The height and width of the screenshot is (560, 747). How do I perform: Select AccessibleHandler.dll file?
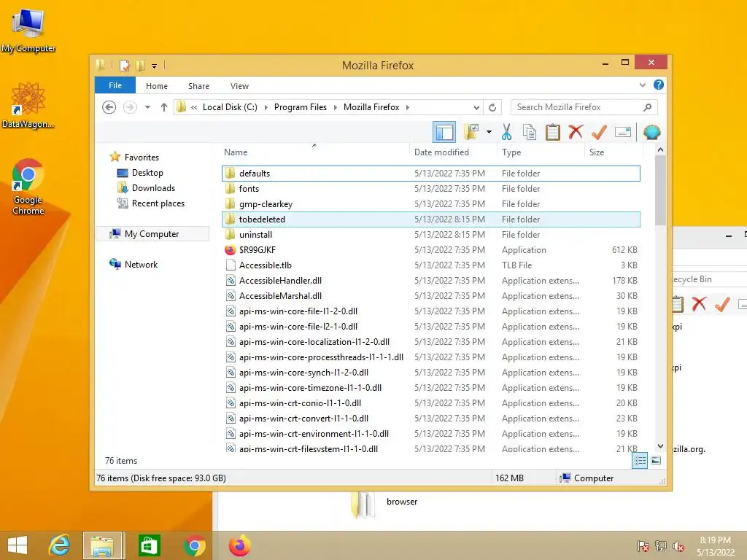tap(430, 281)
